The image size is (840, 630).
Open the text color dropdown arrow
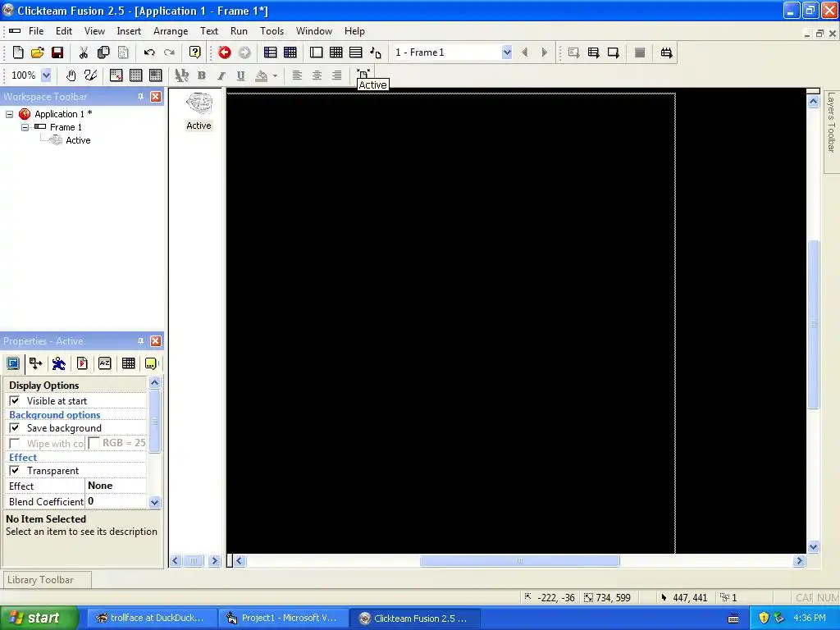coord(276,76)
